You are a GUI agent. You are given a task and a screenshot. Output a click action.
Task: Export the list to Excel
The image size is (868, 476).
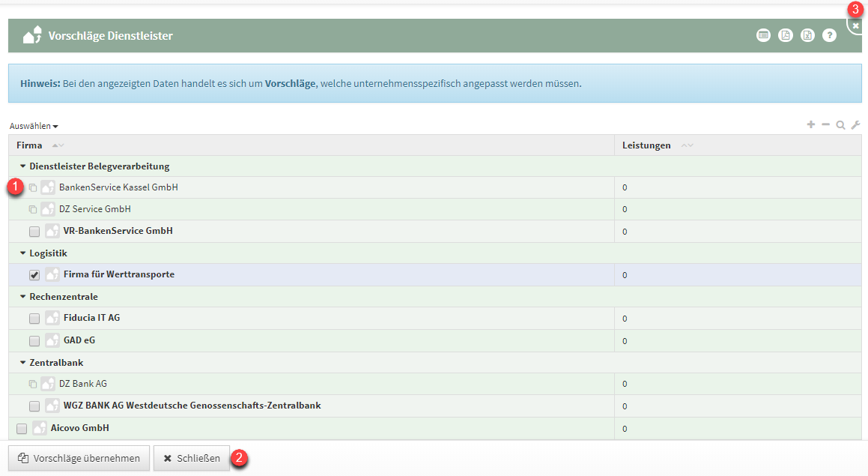tap(807, 35)
